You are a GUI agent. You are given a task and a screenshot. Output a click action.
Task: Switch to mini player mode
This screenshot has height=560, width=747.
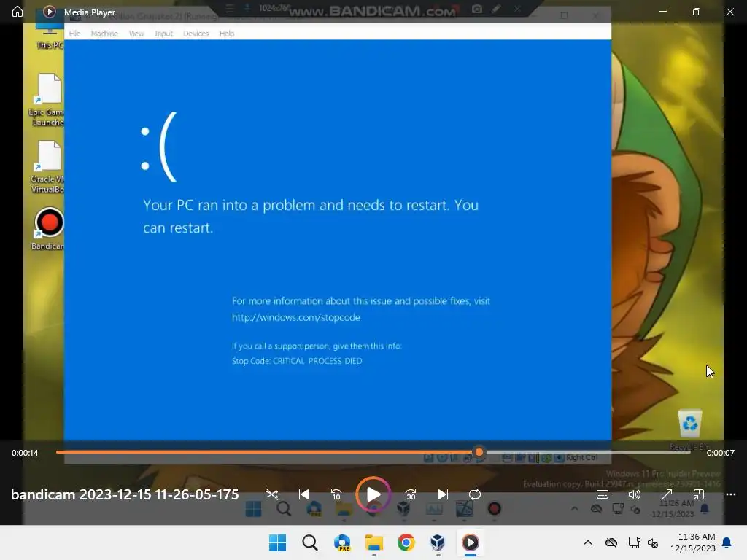point(698,494)
